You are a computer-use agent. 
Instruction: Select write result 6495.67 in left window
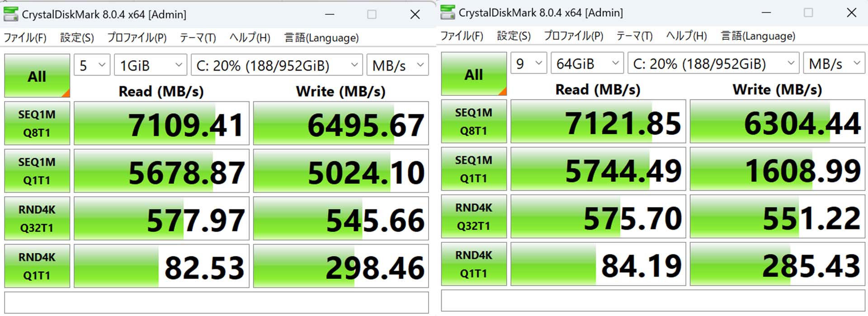(341, 123)
